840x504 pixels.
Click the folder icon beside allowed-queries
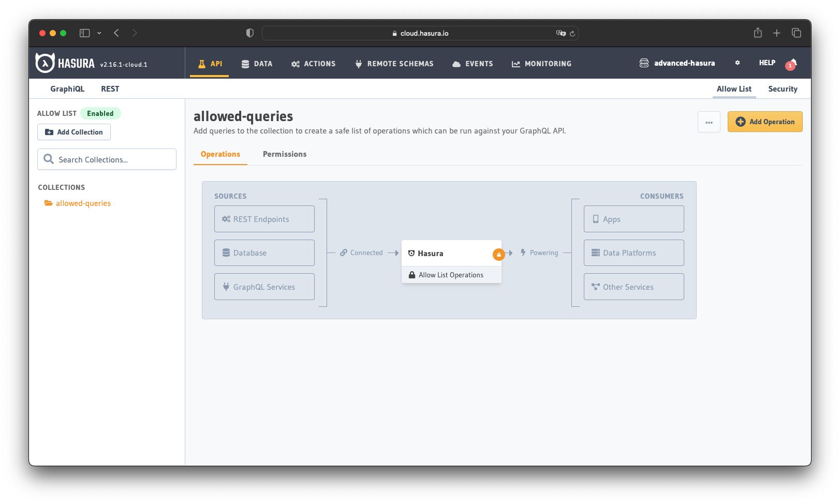[x=49, y=203]
